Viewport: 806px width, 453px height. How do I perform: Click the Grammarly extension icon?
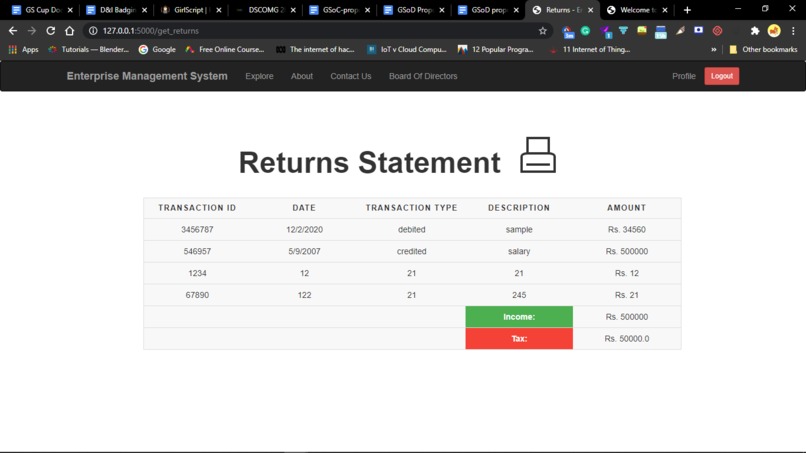pyautogui.click(x=585, y=31)
